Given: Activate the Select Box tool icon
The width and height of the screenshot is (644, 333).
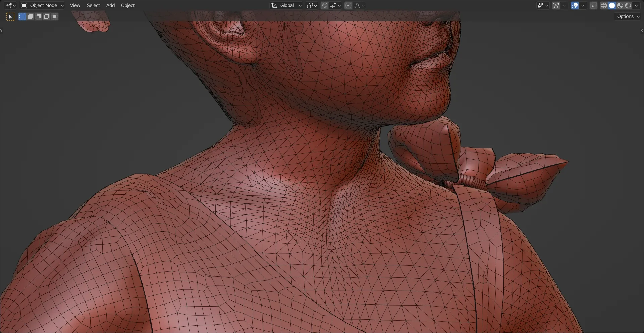Looking at the screenshot, I should (10, 17).
